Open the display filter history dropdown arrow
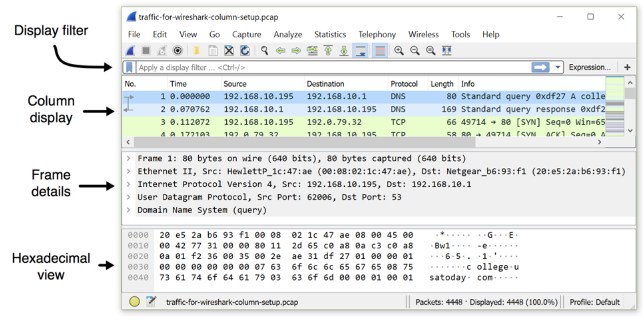The height and width of the screenshot is (319, 644). (x=558, y=67)
